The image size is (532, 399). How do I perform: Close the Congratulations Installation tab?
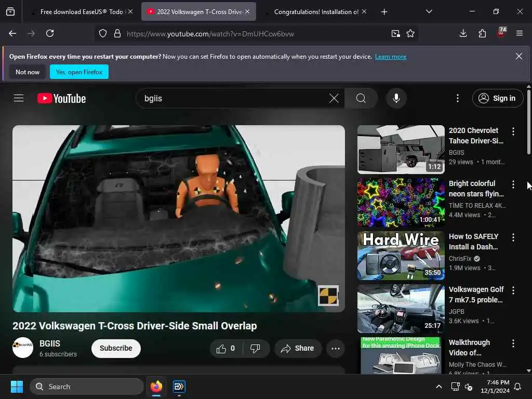click(364, 11)
